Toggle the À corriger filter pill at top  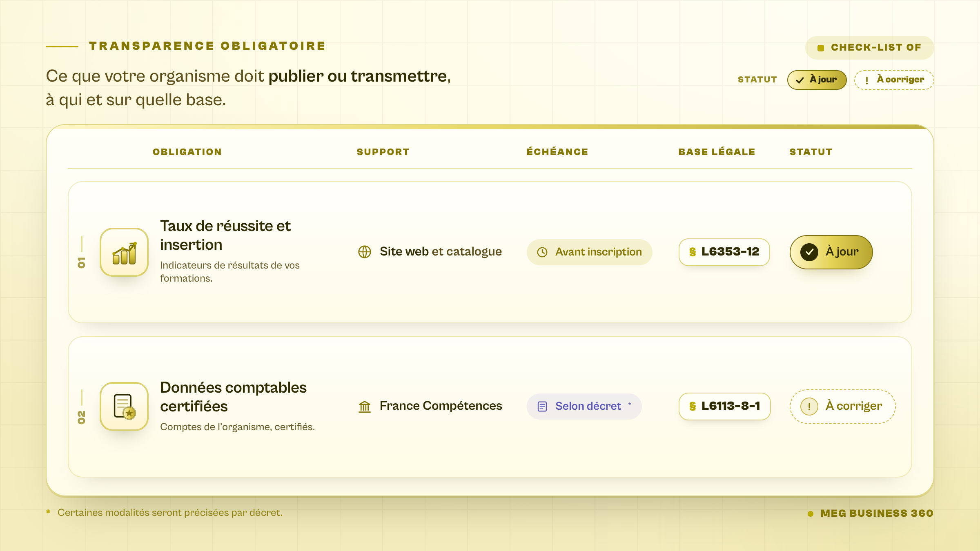click(x=894, y=80)
